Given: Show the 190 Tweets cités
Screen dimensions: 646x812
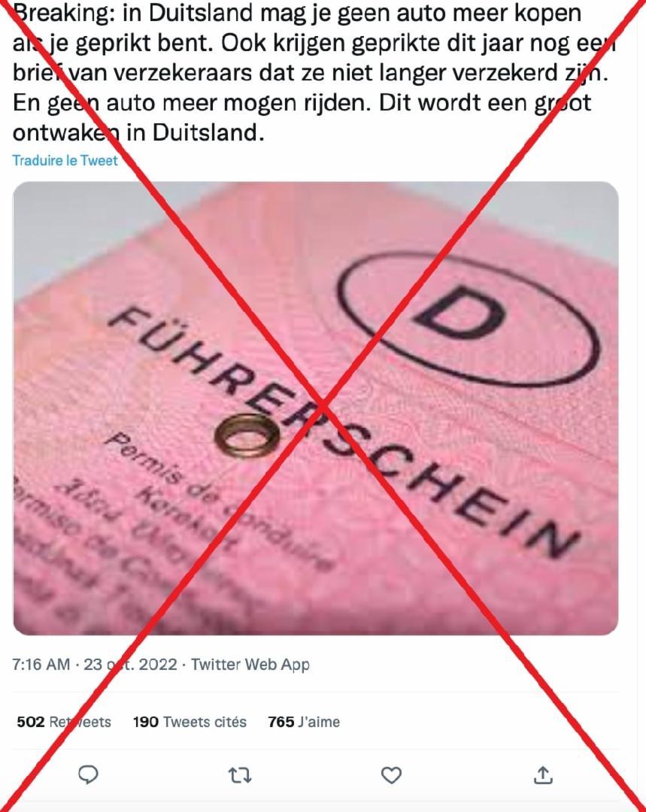Looking at the screenshot, I should pos(190,722).
